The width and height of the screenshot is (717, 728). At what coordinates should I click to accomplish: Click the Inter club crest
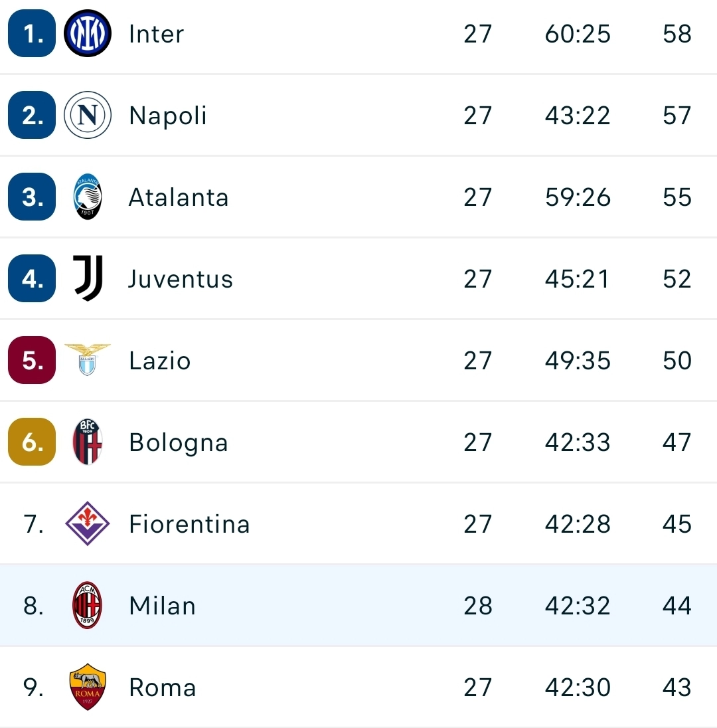coord(87,33)
